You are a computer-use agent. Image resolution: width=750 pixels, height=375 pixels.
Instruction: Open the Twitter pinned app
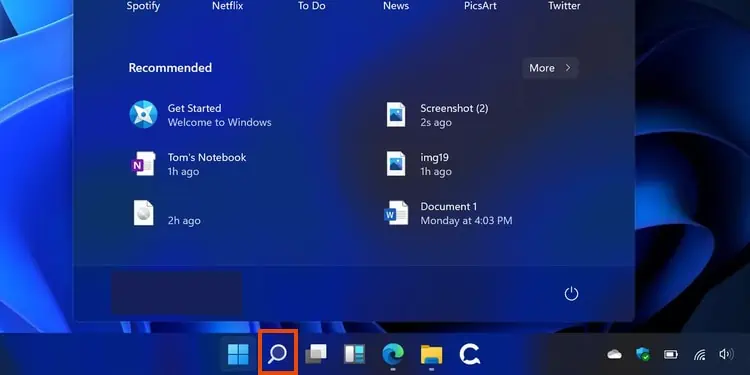[x=564, y=6]
